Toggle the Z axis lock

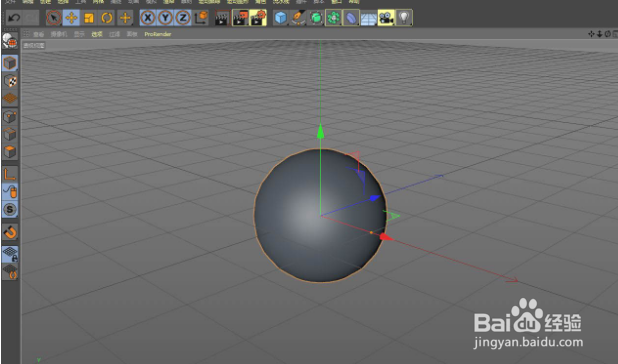click(x=183, y=18)
